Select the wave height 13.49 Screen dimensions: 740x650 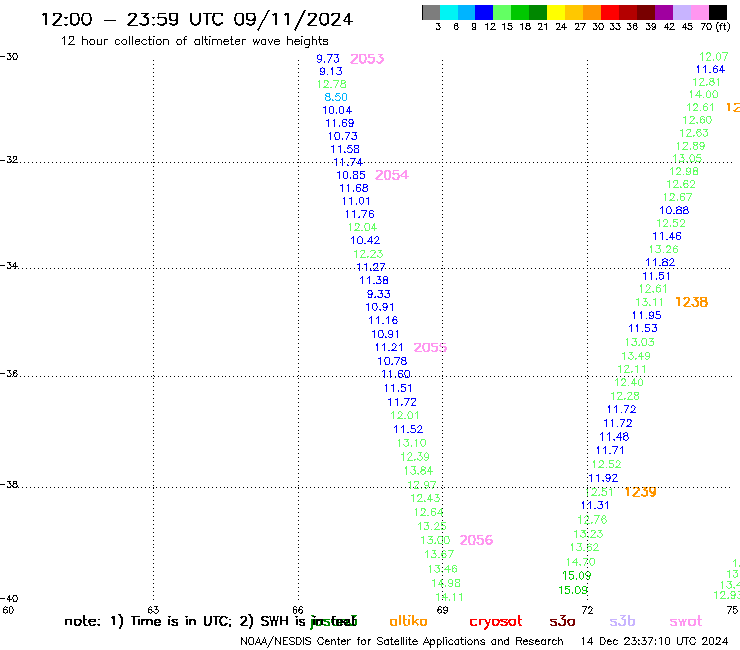[636, 356]
